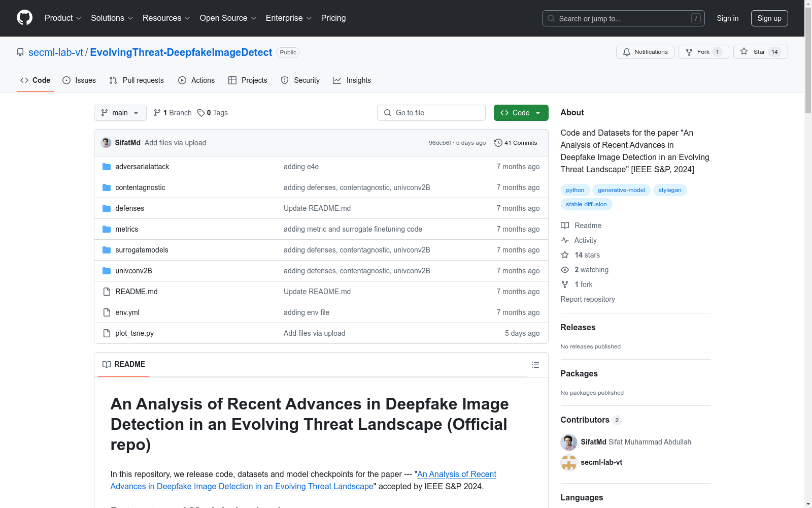Open the Security tab

pyautogui.click(x=300, y=80)
